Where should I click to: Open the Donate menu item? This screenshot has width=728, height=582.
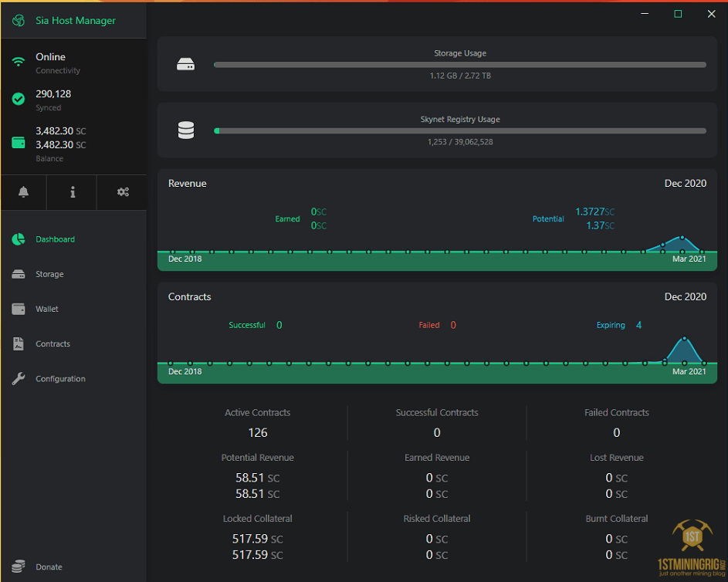(x=49, y=567)
